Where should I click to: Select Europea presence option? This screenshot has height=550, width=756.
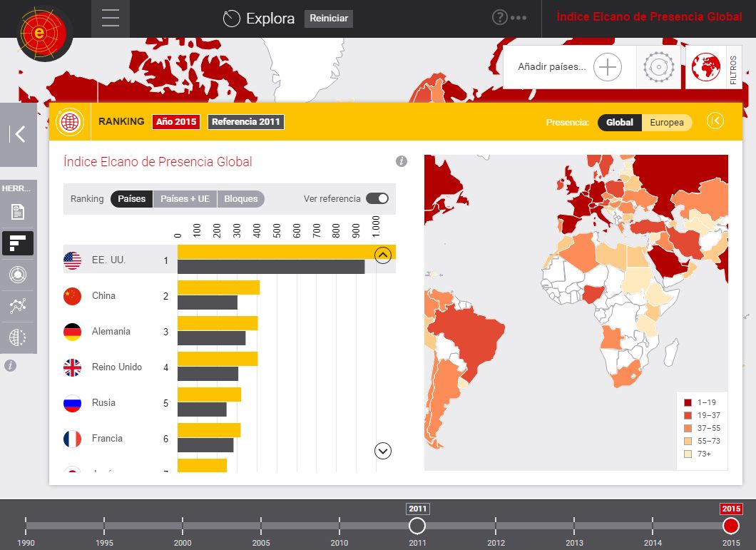click(x=667, y=122)
